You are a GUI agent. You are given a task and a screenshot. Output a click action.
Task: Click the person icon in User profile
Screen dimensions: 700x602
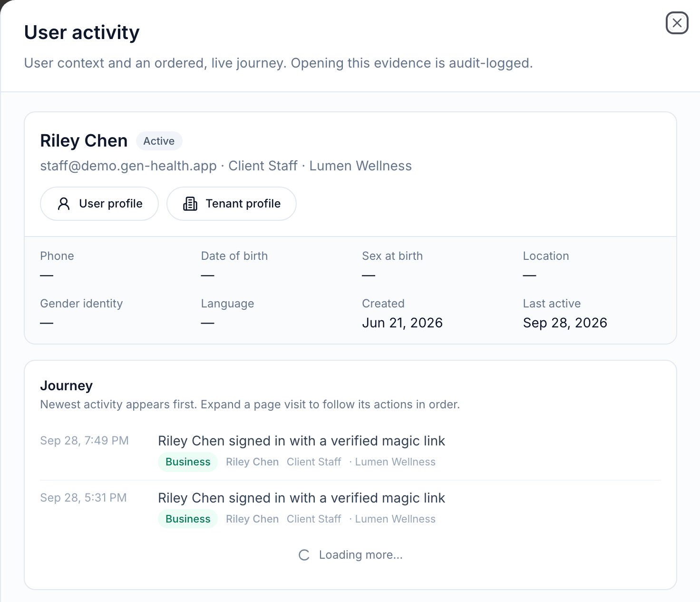point(64,204)
